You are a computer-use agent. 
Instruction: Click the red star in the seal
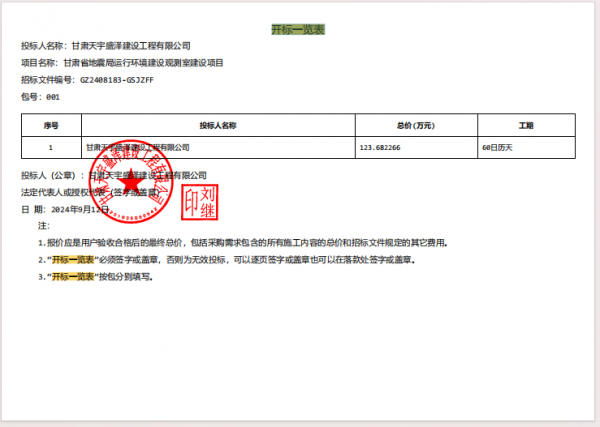[126, 187]
